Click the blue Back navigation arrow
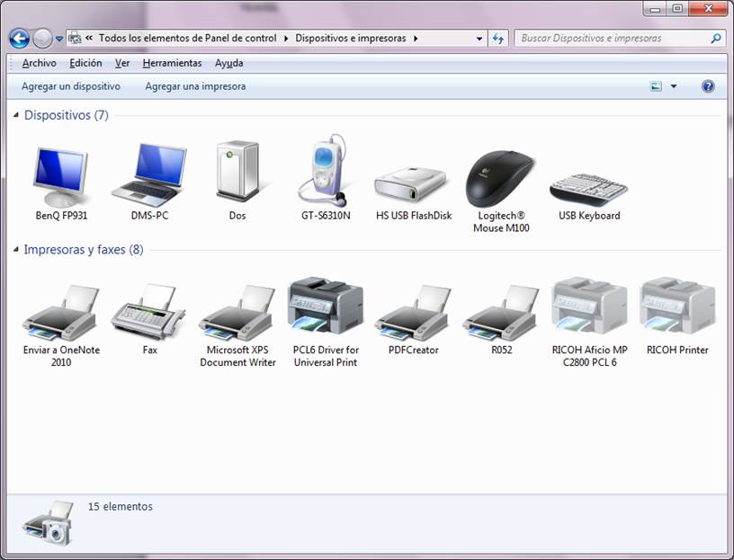The height and width of the screenshot is (560, 734). (19, 39)
